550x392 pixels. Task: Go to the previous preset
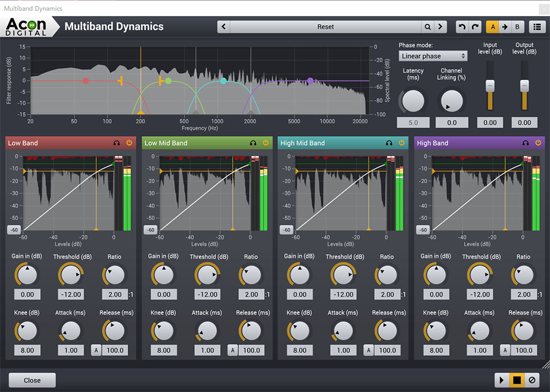pos(224,27)
